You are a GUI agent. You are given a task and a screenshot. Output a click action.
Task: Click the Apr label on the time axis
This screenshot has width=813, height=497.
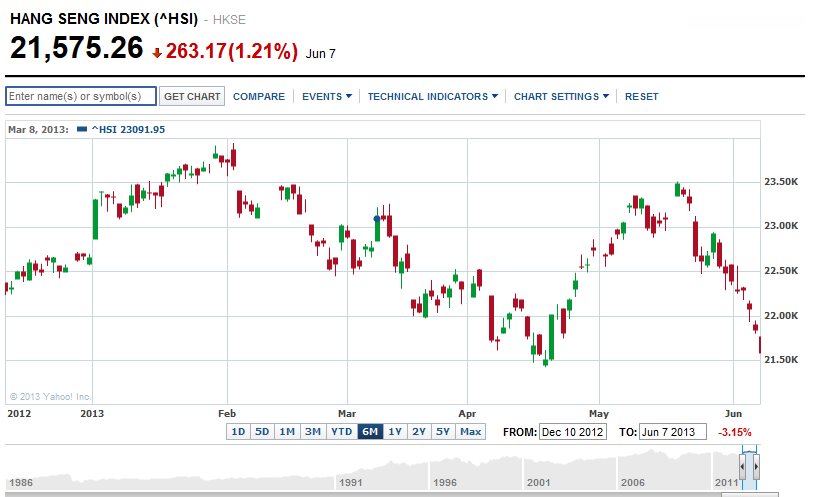pyautogui.click(x=467, y=414)
